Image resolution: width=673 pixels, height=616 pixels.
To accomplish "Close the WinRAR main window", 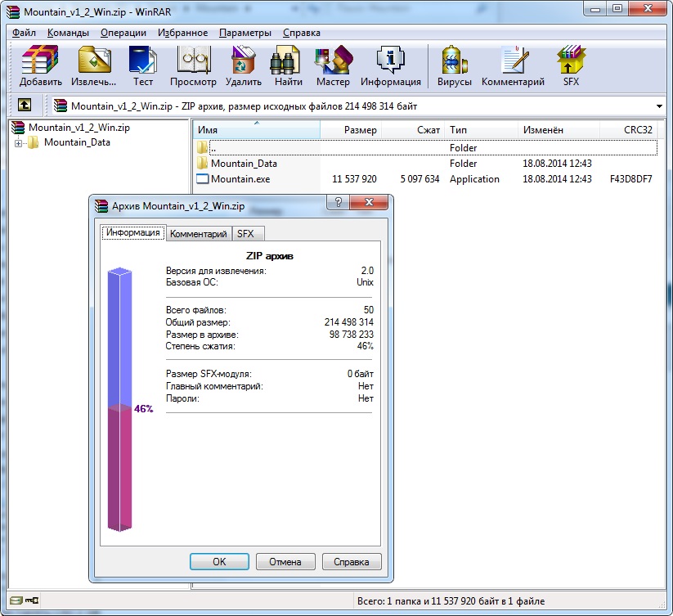I will click(x=648, y=8).
